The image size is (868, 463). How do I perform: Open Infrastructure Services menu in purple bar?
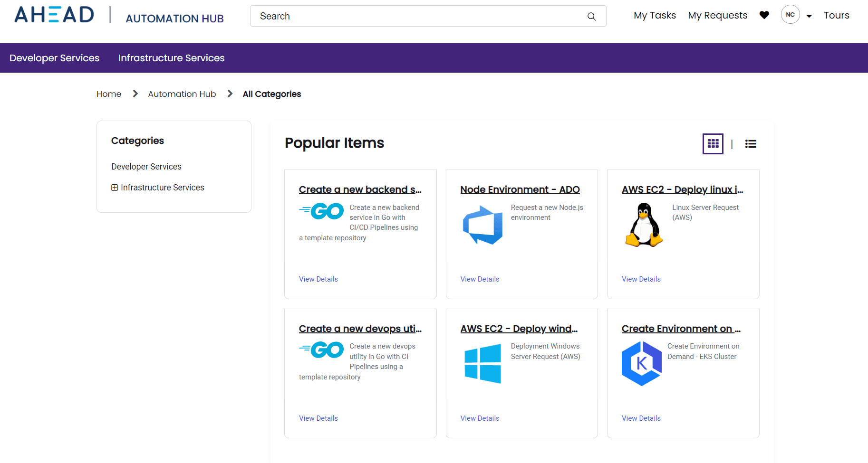(x=172, y=58)
